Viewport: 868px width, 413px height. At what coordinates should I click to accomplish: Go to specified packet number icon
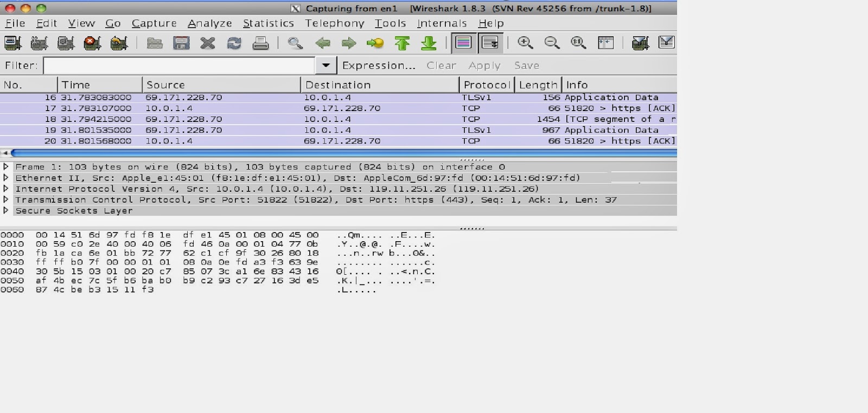point(375,43)
